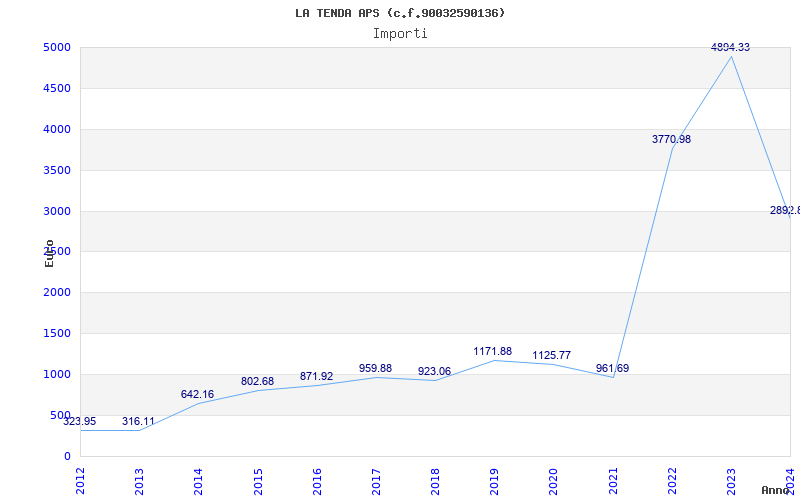Select the 316.11 data label
Viewport: 800px width, 500px height.
click(x=138, y=421)
